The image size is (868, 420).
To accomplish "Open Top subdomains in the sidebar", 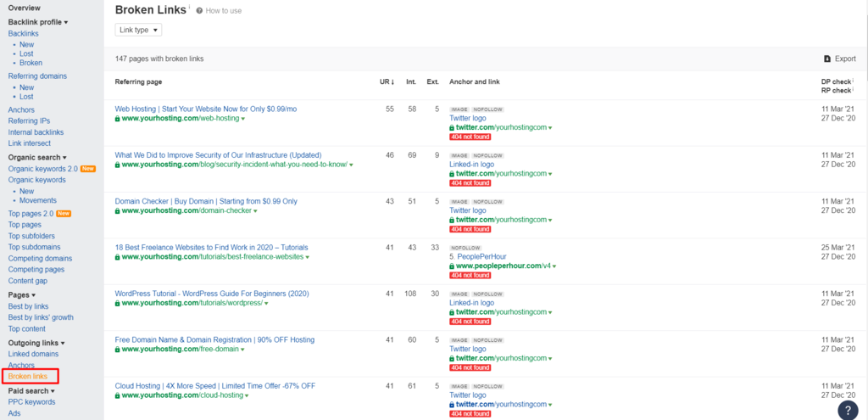I will tap(34, 247).
